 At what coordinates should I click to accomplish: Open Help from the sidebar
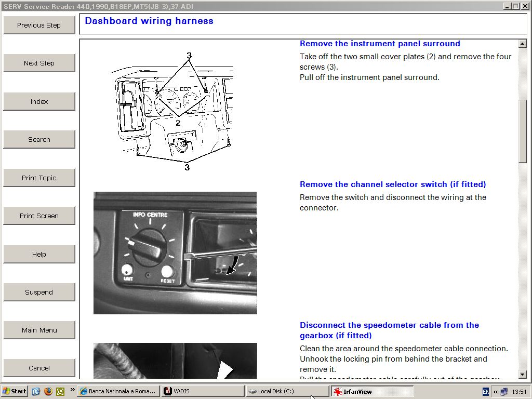39,254
